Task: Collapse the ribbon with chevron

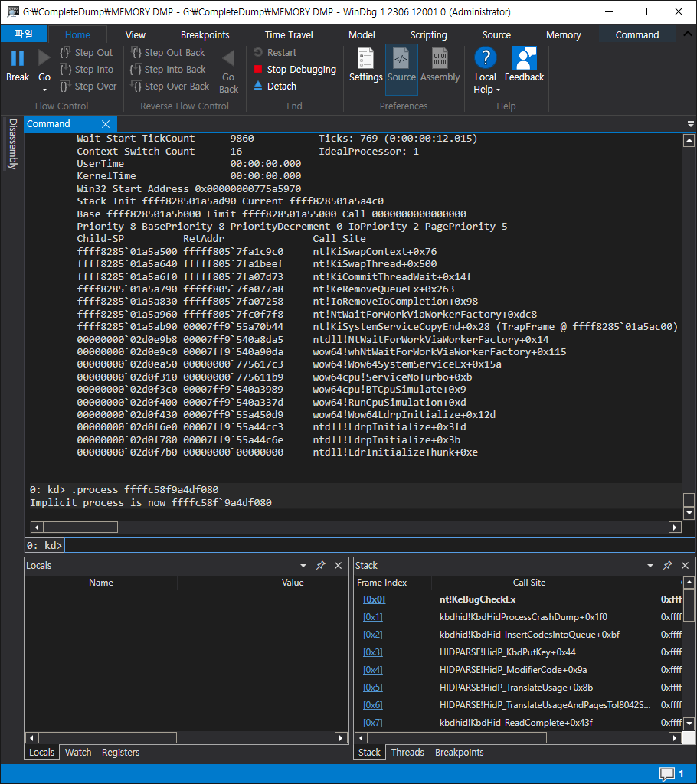Action: pos(688,34)
